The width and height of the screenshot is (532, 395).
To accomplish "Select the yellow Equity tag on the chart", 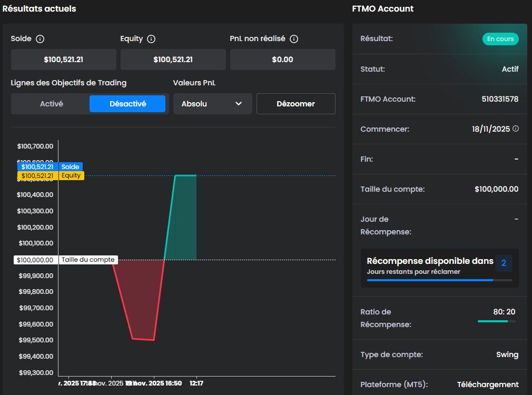I will [50, 176].
